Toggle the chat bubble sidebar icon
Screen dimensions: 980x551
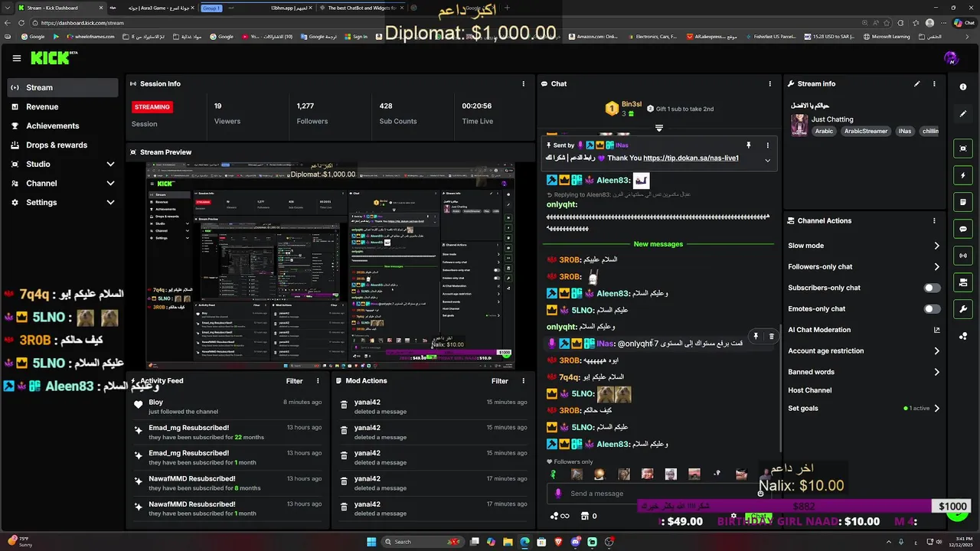point(963,229)
